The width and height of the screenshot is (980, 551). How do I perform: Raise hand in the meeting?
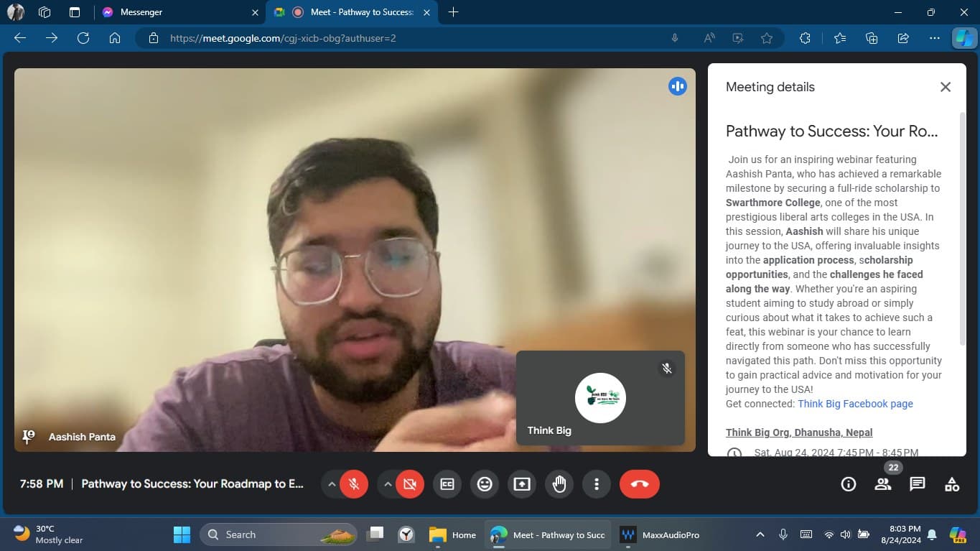click(559, 484)
